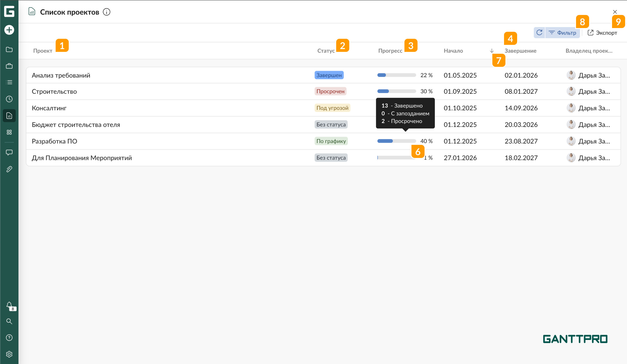Open the time log clock icon
The width and height of the screenshot is (627, 364).
click(x=9, y=99)
